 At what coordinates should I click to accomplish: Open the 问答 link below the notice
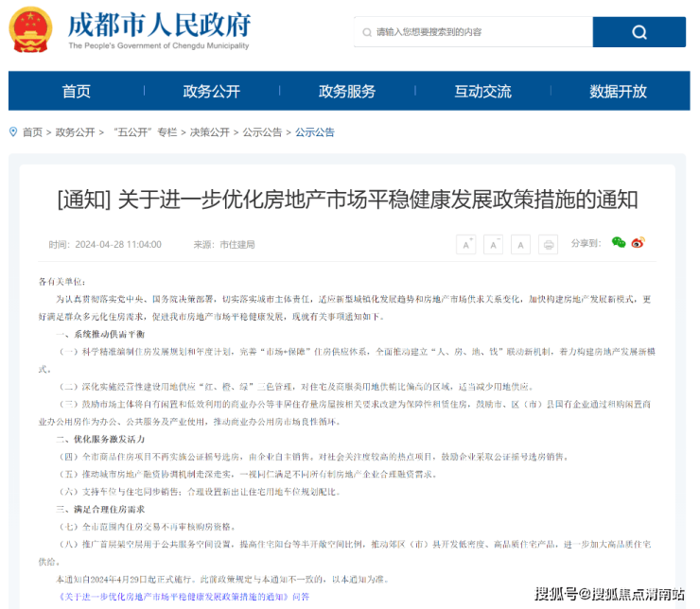point(184,597)
